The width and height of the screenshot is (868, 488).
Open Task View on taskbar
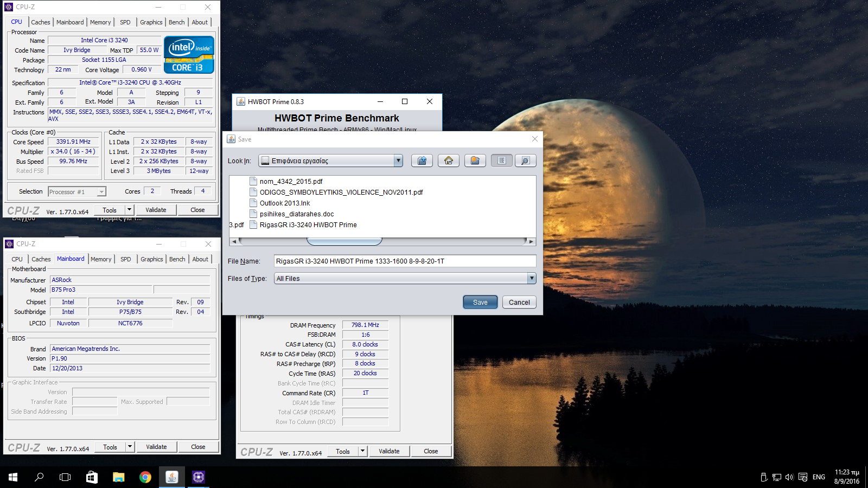click(x=65, y=477)
